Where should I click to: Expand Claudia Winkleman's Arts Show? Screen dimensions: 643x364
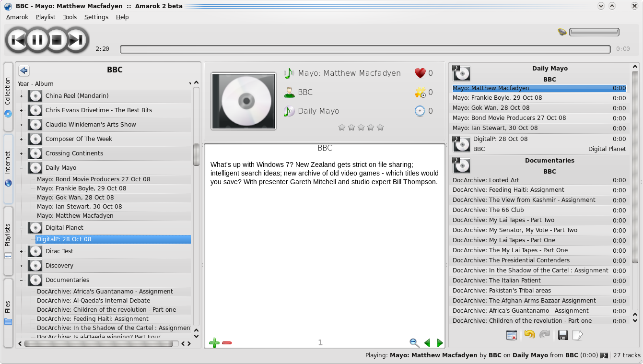(x=21, y=125)
